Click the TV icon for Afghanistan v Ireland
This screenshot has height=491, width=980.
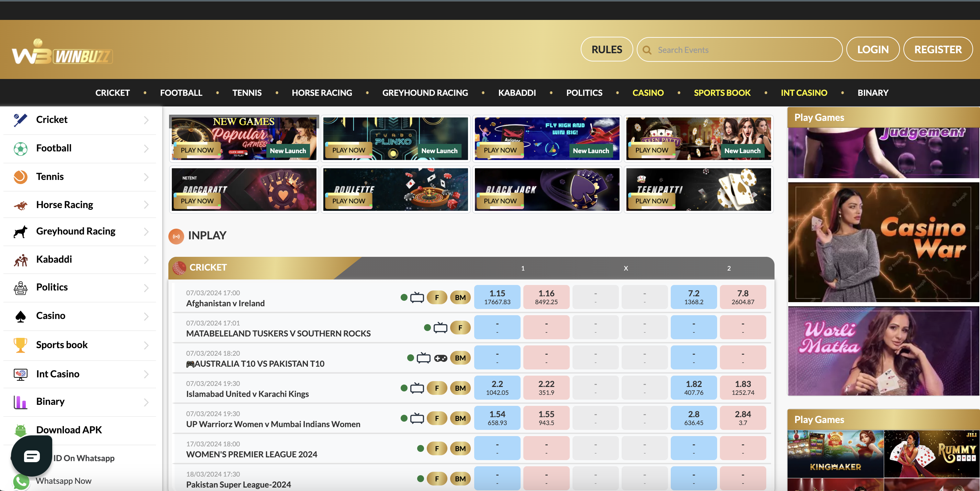[x=417, y=297]
